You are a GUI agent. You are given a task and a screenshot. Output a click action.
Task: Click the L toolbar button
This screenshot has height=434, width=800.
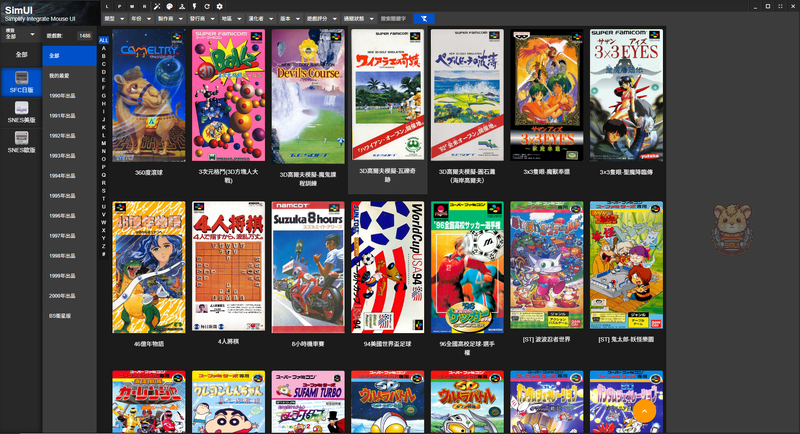107,6
